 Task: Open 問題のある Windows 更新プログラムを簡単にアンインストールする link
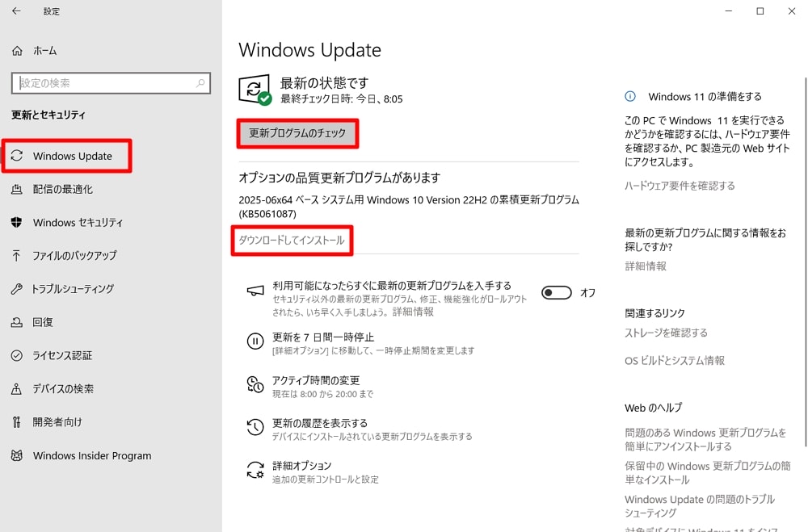click(705, 439)
